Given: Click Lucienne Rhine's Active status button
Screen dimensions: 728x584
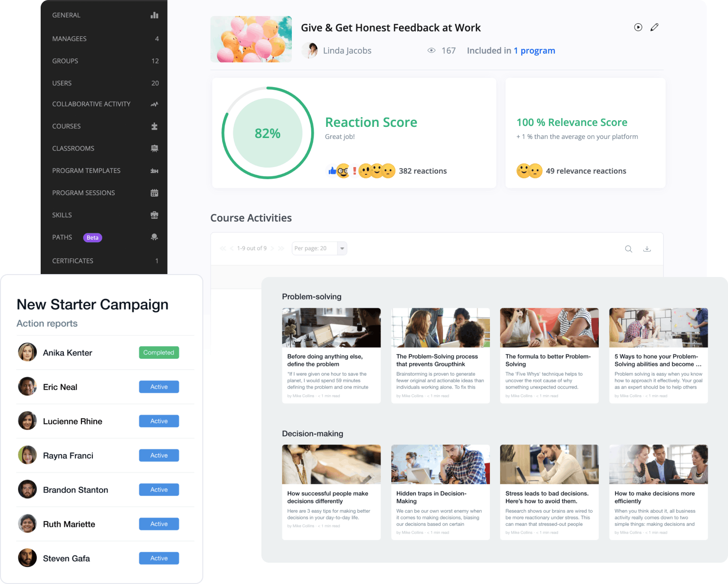Looking at the screenshot, I should coord(159,421).
